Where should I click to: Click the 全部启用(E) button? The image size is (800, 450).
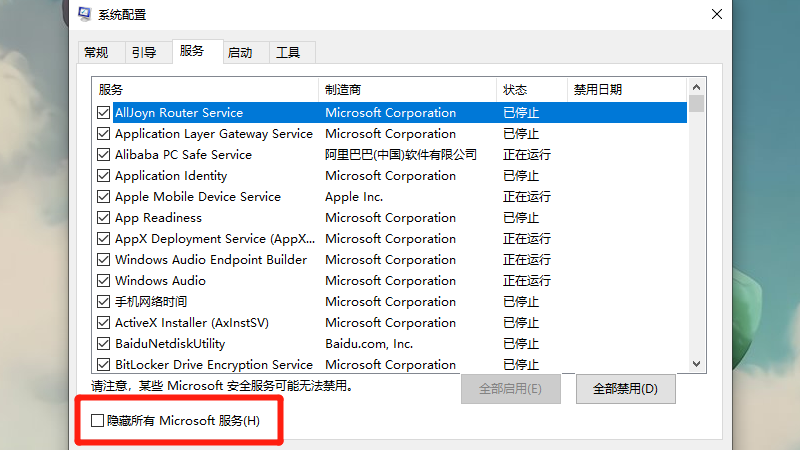click(x=511, y=388)
